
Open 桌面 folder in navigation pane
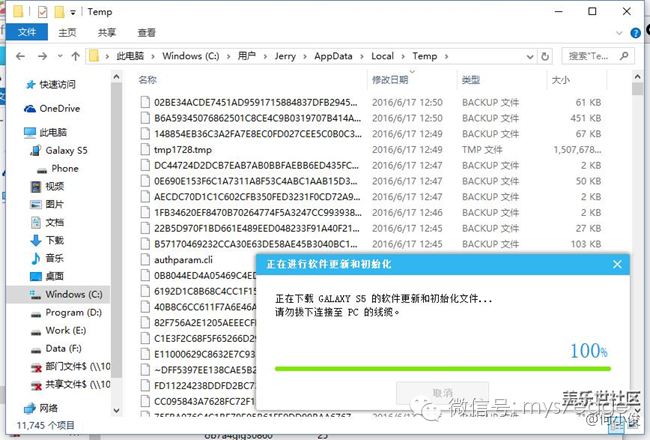pos(47,276)
